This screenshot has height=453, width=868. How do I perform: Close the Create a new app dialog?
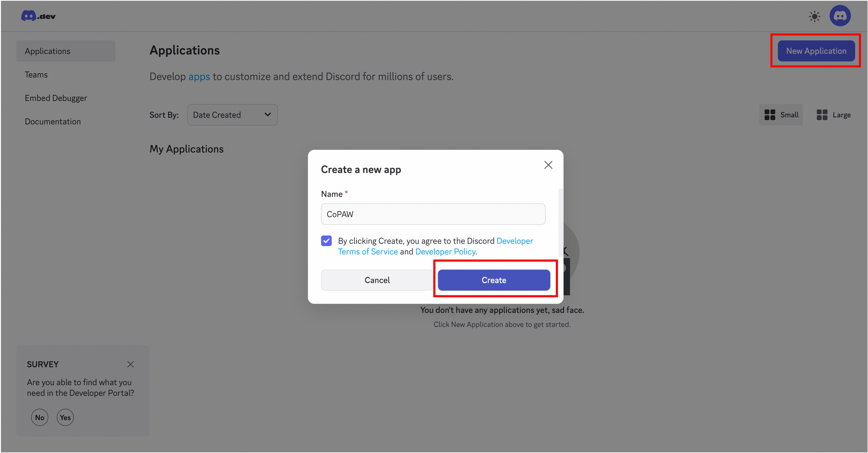[548, 165]
